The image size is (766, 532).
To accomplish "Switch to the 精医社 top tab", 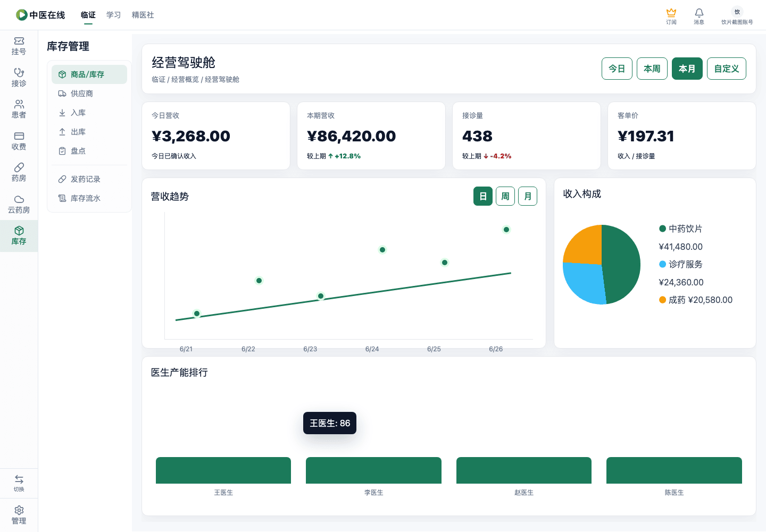I will [143, 15].
